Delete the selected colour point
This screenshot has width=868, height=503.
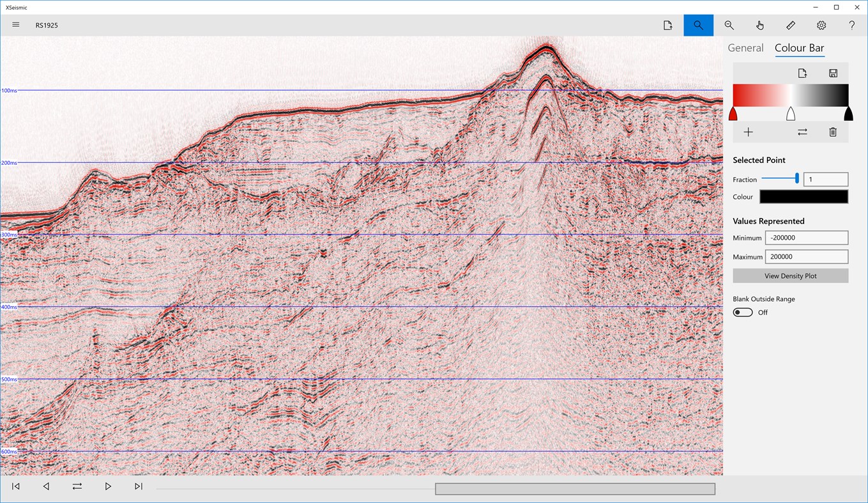coord(833,132)
